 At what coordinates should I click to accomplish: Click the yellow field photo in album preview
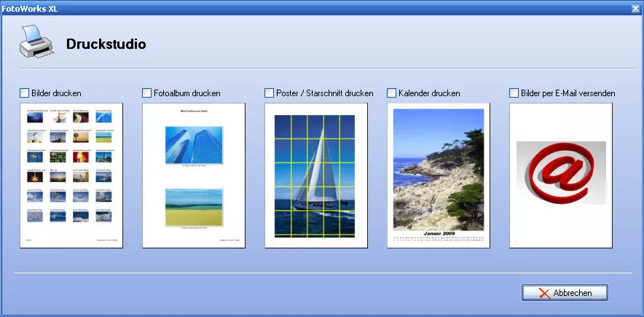click(194, 207)
